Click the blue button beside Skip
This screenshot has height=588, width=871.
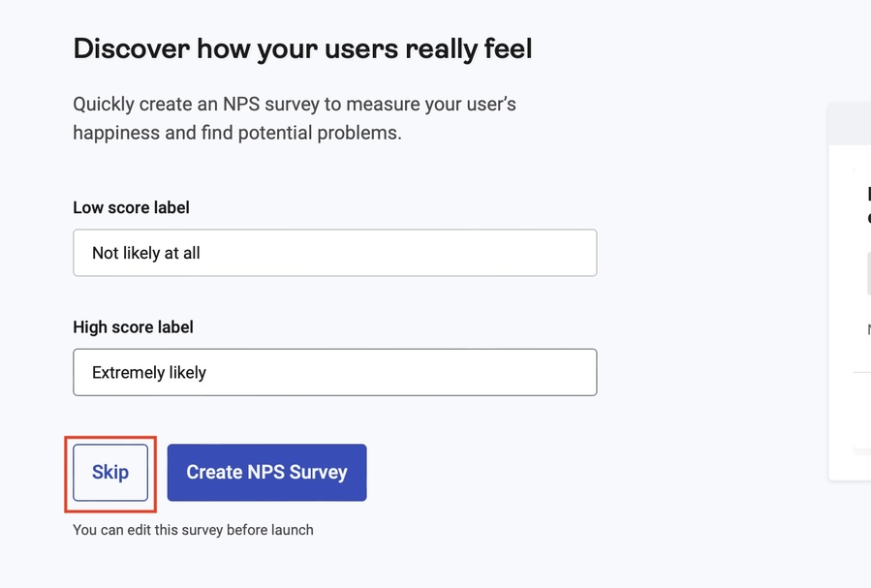point(266,473)
